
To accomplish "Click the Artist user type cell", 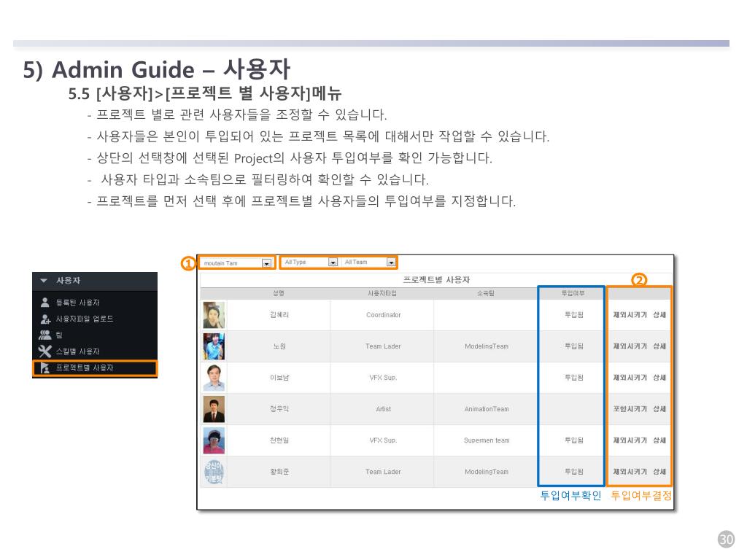I will [383, 409].
